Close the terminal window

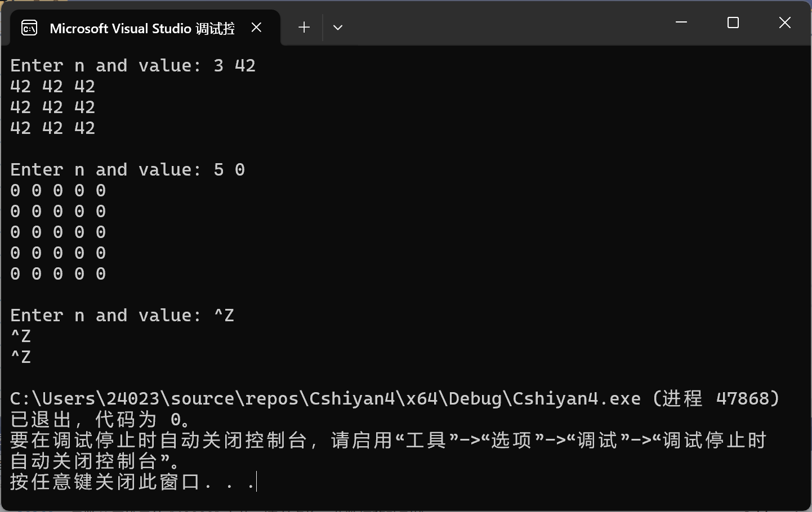coord(785,23)
